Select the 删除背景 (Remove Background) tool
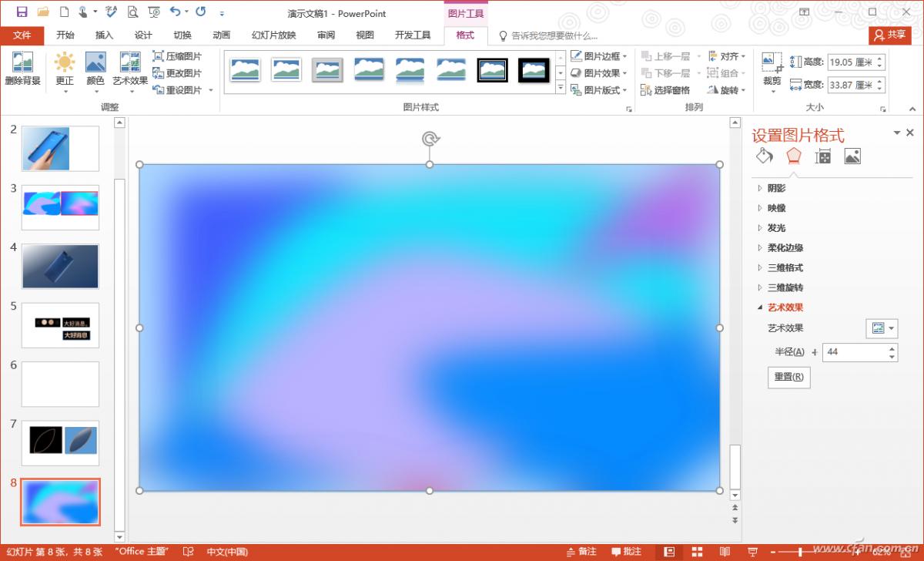 tap(22, 69)
